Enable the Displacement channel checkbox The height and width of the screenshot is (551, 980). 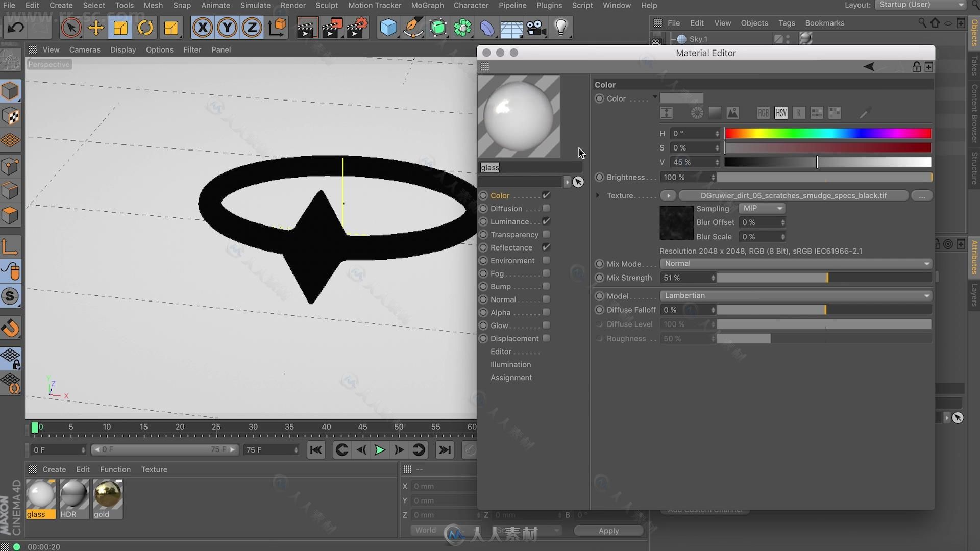546,338
